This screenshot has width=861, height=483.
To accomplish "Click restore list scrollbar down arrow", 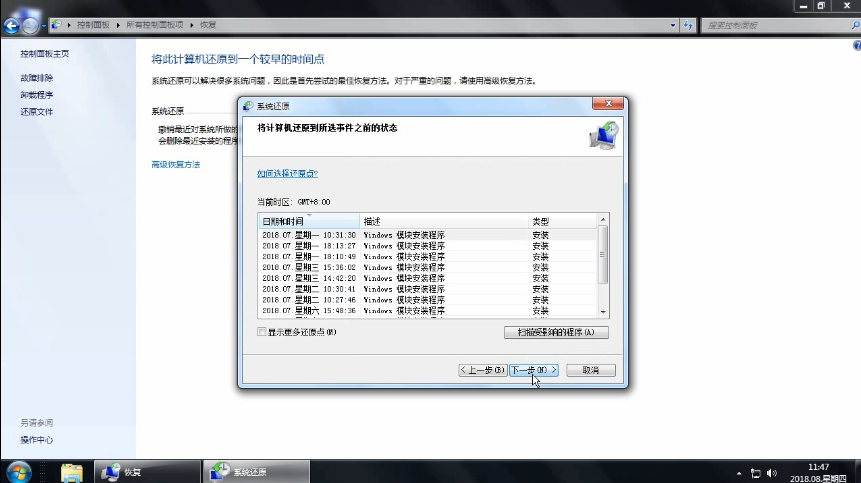I will [x=603, y=312].
